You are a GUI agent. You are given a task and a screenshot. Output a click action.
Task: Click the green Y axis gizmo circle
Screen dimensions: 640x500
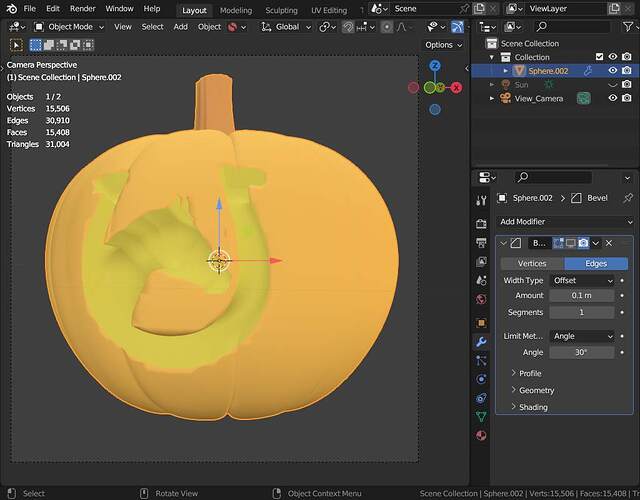click(430, 87)
